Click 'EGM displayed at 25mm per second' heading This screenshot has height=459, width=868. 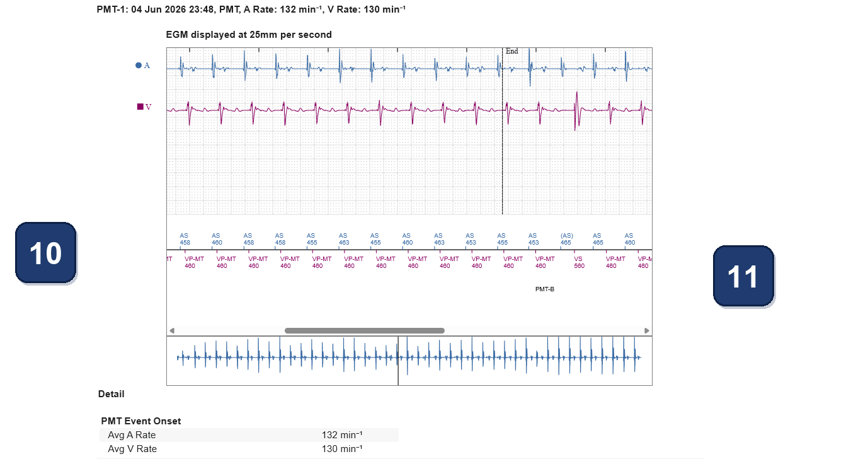click(x=249, y=35)
